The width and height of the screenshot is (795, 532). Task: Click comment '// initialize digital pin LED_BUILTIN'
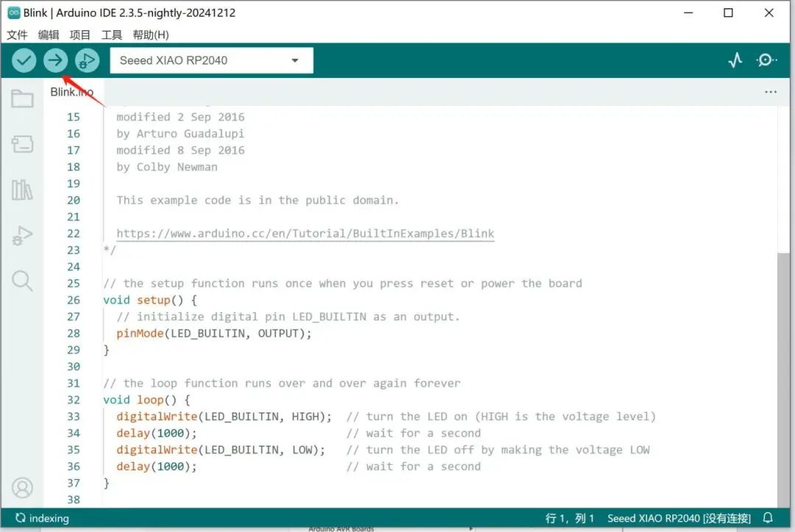pyautogui.click(x=241, y=316)
